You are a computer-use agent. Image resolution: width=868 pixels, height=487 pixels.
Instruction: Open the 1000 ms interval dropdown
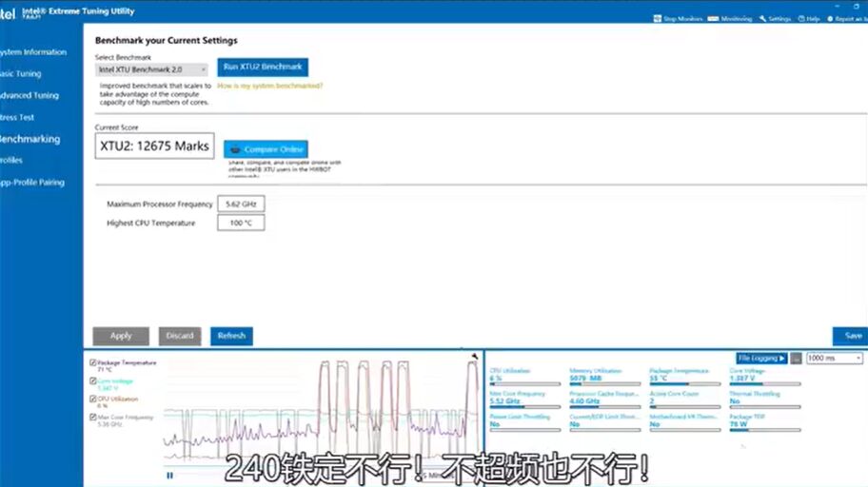click(835, 358)
